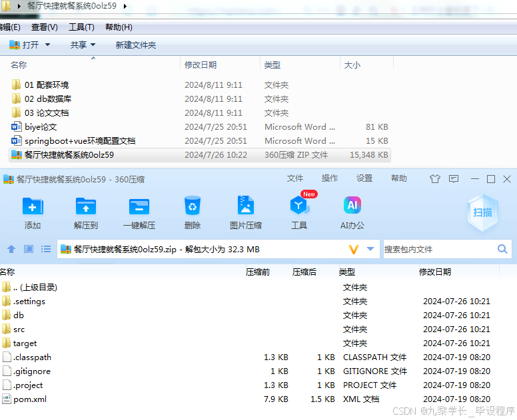Click the search magnifier icon
Image resolution: width=517 pixels, height=420 pixels.
(x=502, y=249)
